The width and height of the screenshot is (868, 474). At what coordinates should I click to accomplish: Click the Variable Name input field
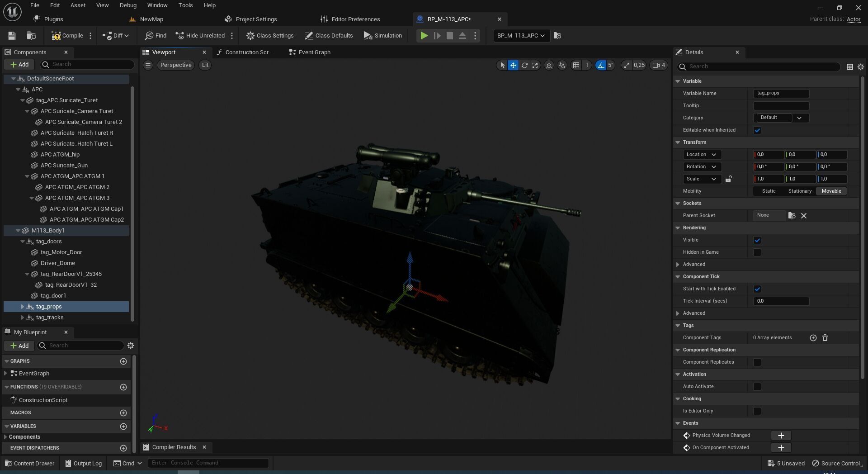[781, 94]
